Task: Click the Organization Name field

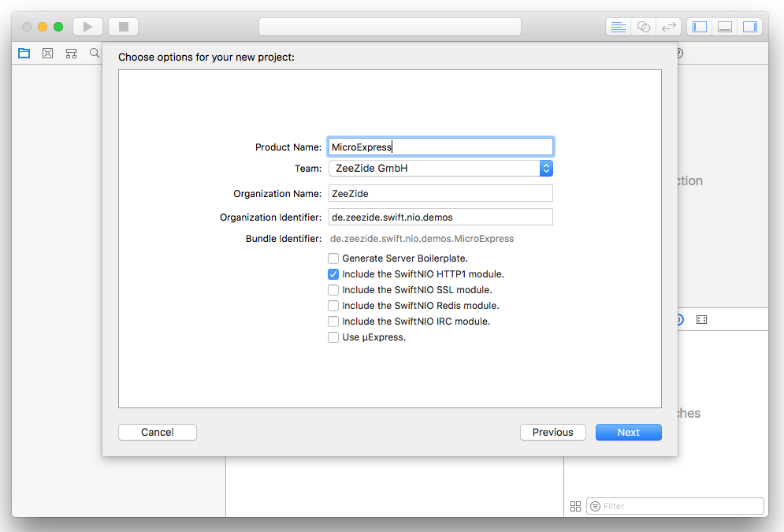Action: click(440, 193)
